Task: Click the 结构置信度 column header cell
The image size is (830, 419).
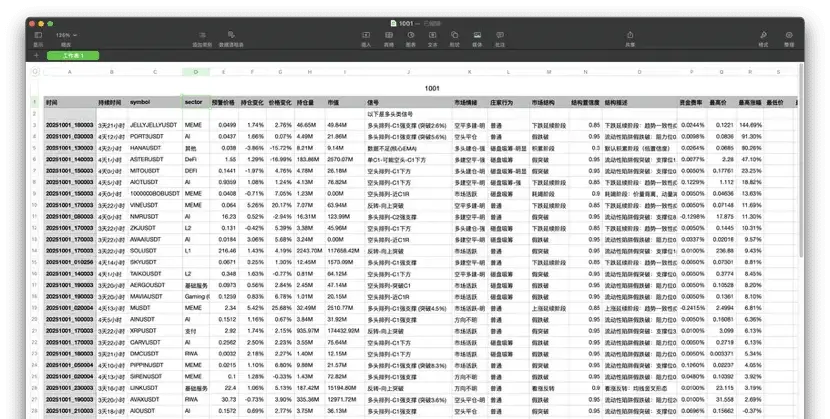Action: click(586, 102)
